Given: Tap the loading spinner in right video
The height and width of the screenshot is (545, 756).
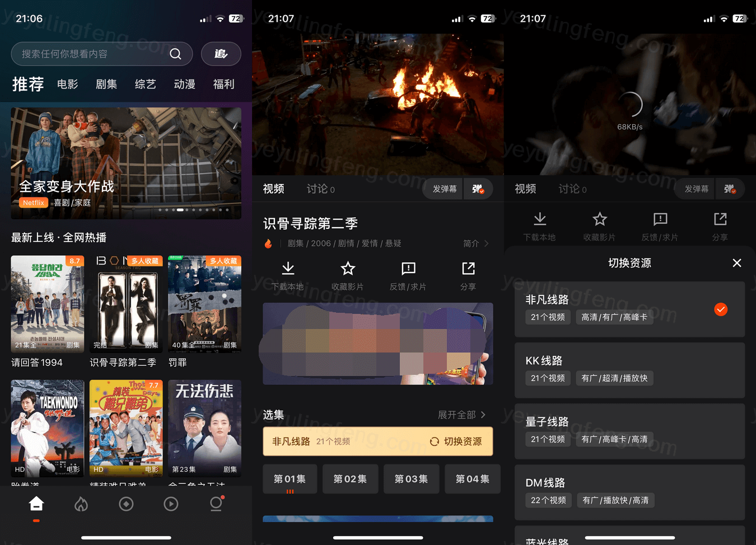Looking at the screenshot, I should 630,105.
